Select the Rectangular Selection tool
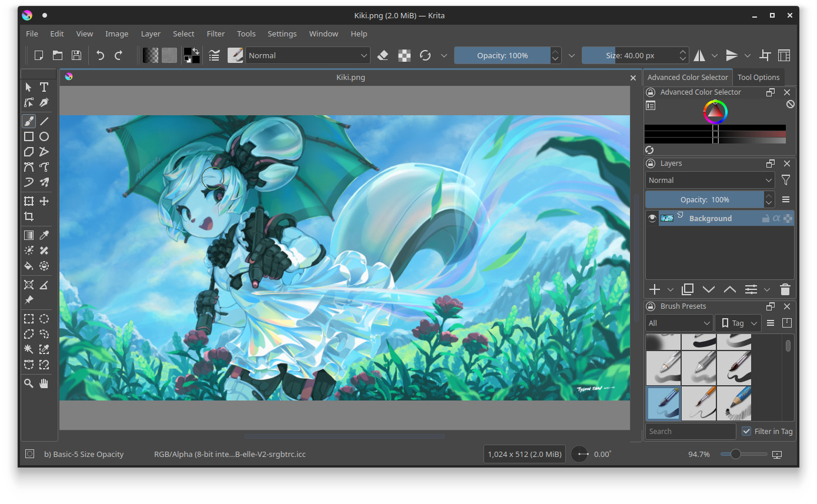 pos(28,319)
